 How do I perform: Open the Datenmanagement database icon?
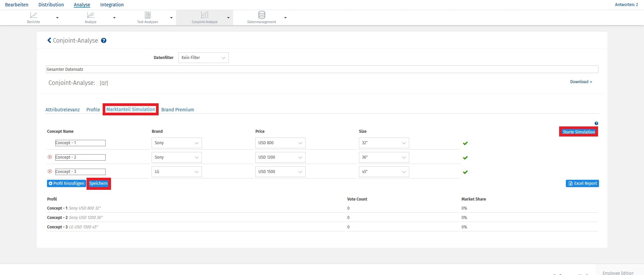coord(262,15)
